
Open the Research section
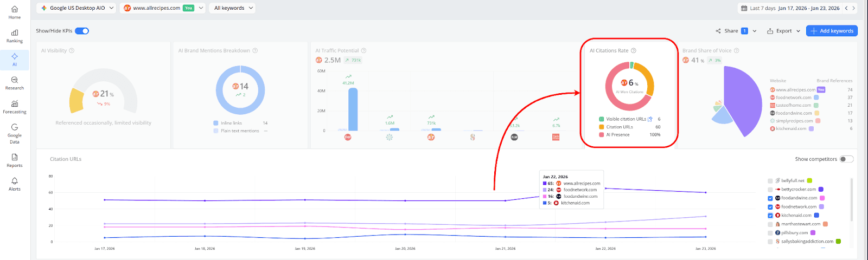point(15,83)
